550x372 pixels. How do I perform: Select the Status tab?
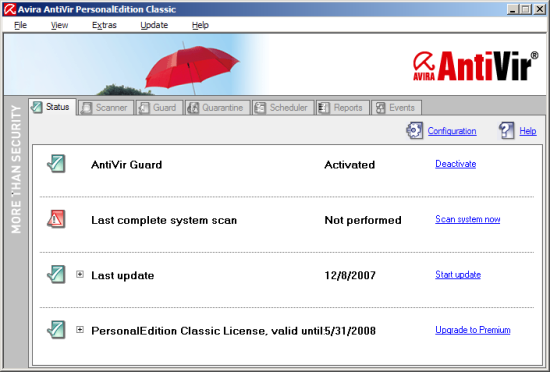coord(52,107)
